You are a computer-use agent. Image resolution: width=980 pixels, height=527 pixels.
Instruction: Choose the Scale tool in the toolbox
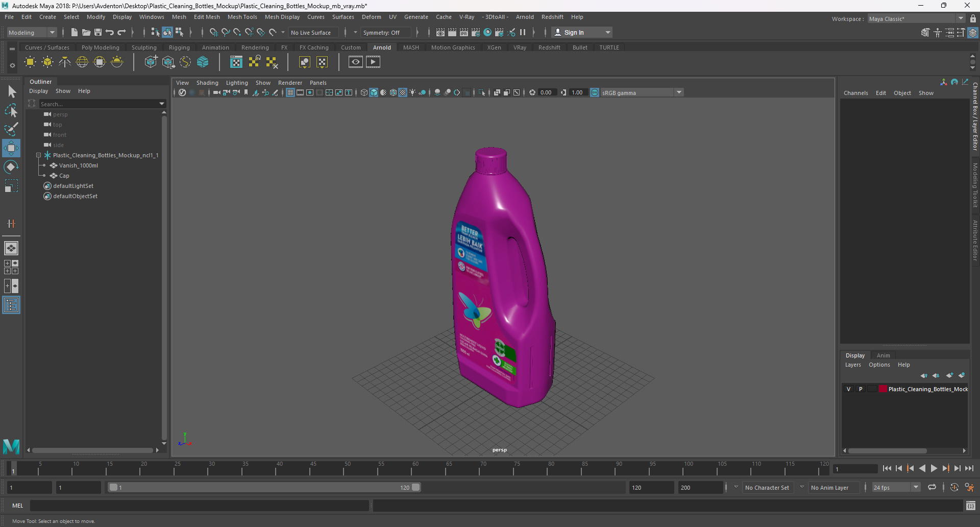11,186
